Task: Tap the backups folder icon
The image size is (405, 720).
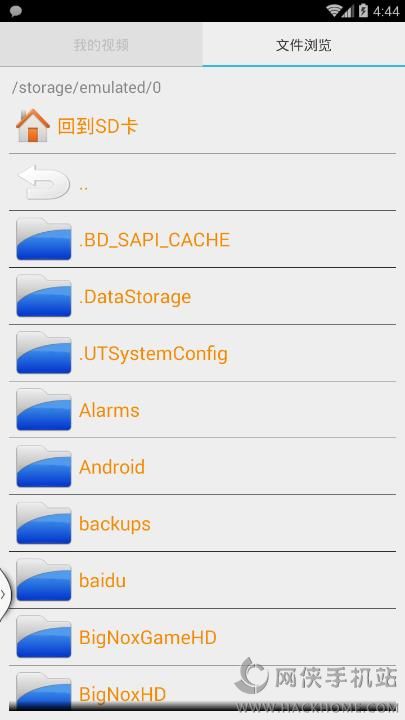Action: pos(44,524)
